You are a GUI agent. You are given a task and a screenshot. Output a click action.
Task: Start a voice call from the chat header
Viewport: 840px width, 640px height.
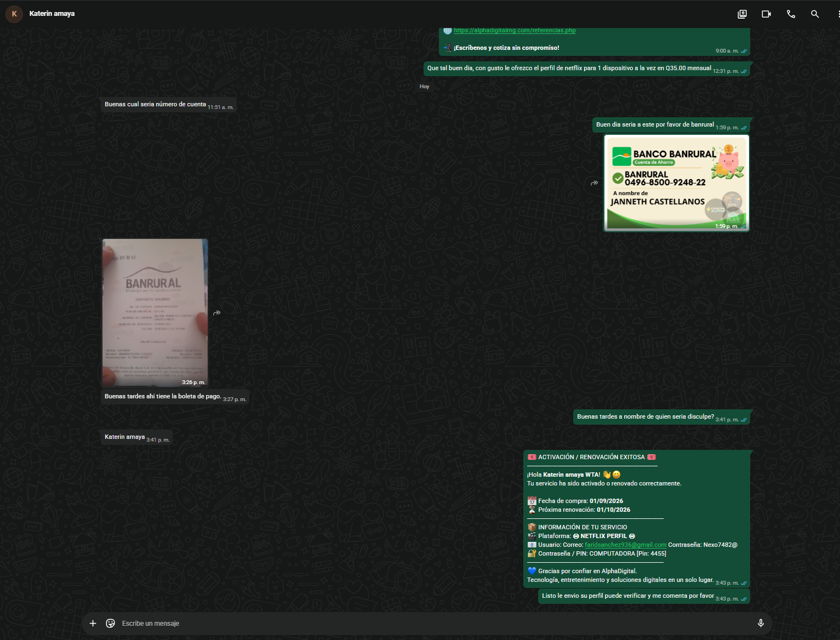[791, 14]
